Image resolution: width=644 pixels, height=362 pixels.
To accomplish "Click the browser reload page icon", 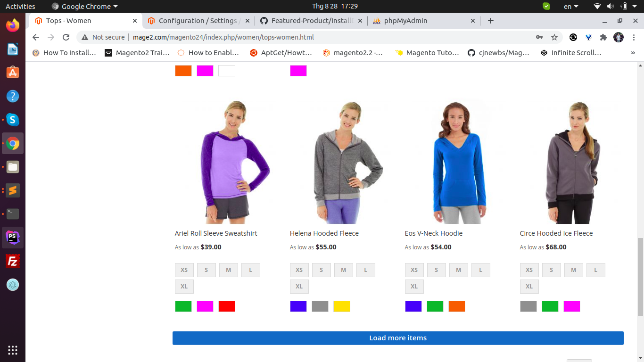I will (x=66, y=37).
